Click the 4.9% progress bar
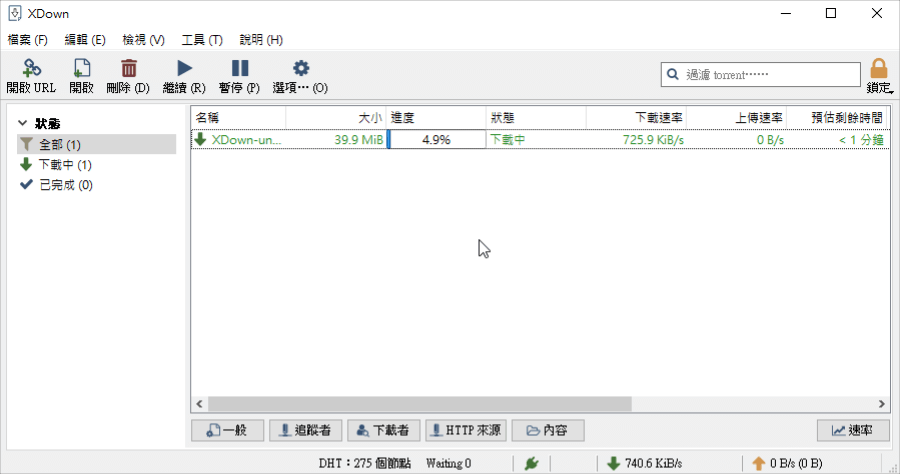 pos(436,139)
